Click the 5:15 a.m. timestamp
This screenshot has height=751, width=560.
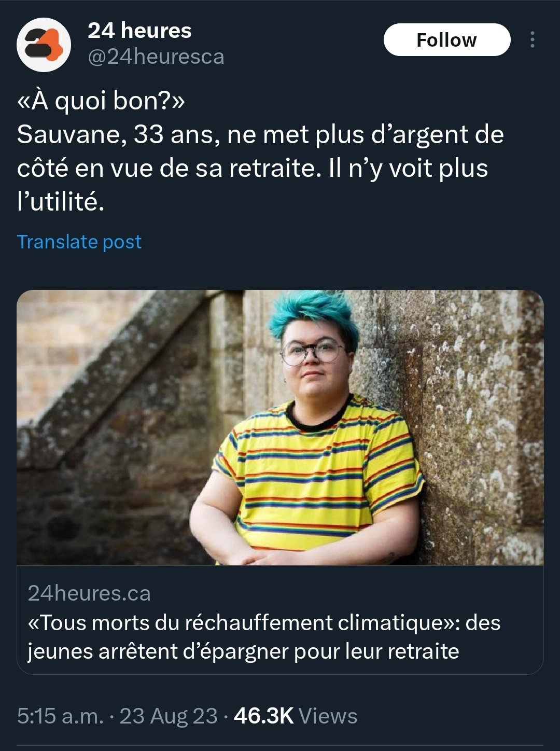coord(60,716)
